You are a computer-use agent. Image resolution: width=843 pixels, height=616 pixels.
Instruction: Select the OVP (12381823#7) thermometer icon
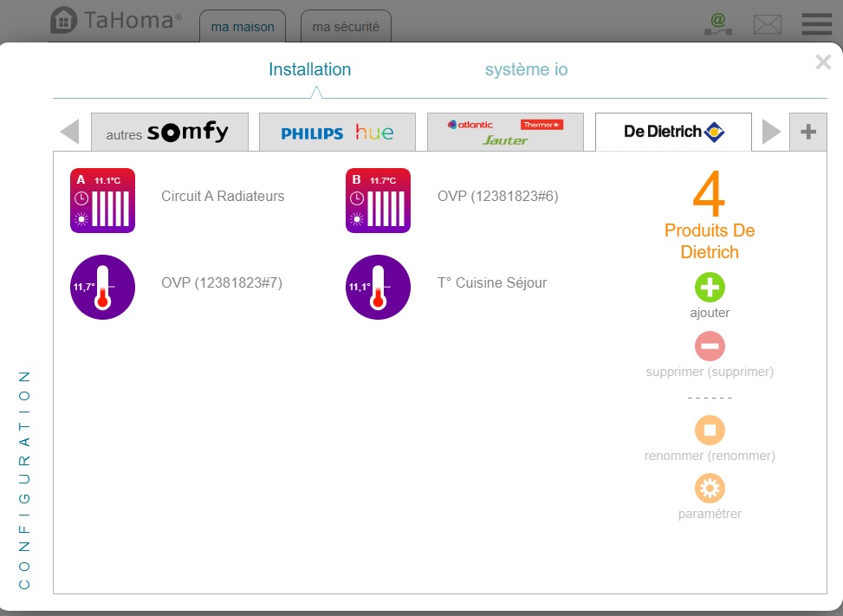click(x=102, y=287)
